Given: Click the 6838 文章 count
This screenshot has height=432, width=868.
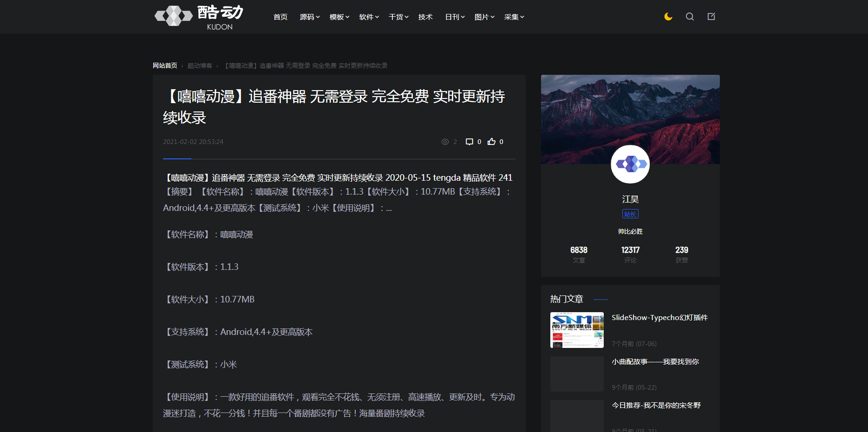Looking at the screenshot, I should tap(579, 255).
